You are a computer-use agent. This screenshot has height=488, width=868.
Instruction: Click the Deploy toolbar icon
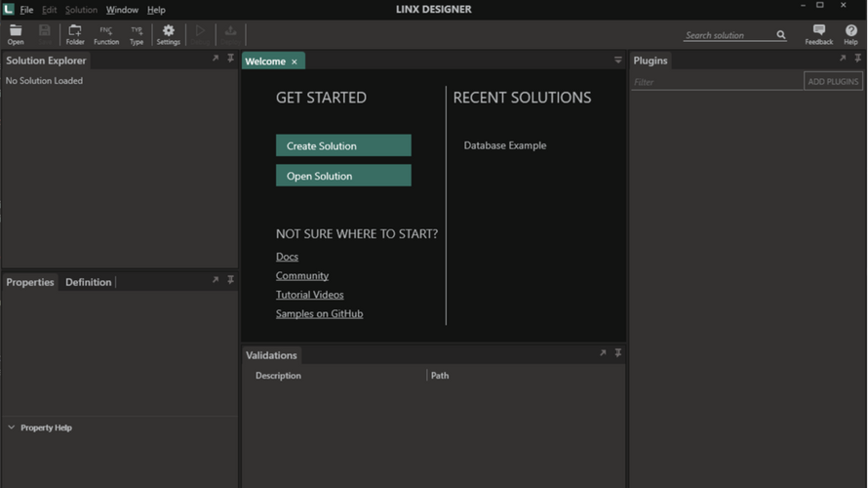click(230, 34)
